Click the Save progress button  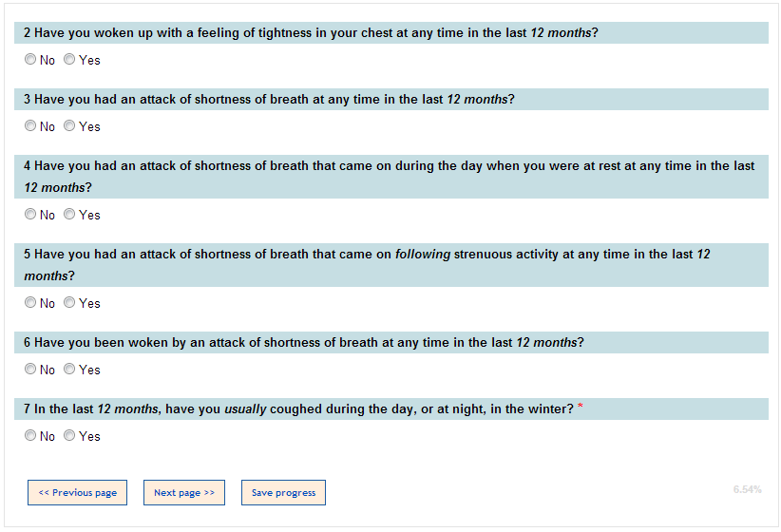click(283, 493)
